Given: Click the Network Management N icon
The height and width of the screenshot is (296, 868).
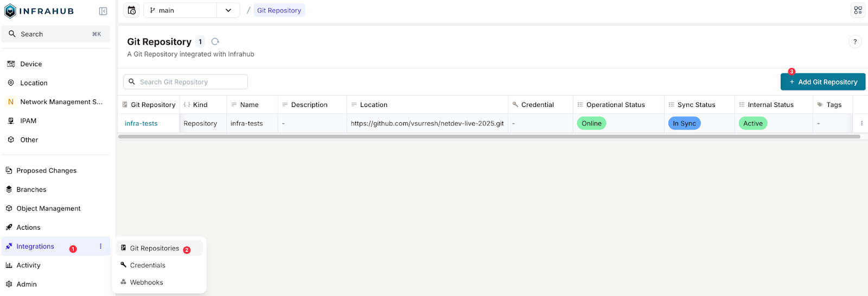Looking at the screenshot, I should click(11, 102).
